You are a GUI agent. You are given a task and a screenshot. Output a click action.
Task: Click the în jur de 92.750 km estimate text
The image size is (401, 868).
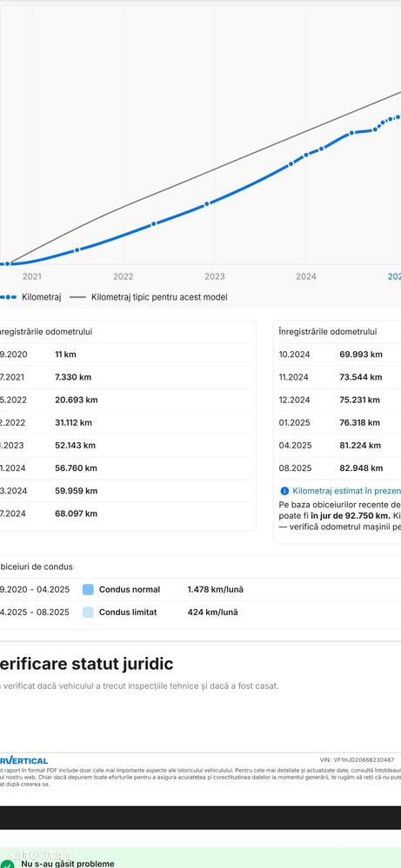point(351,515)
